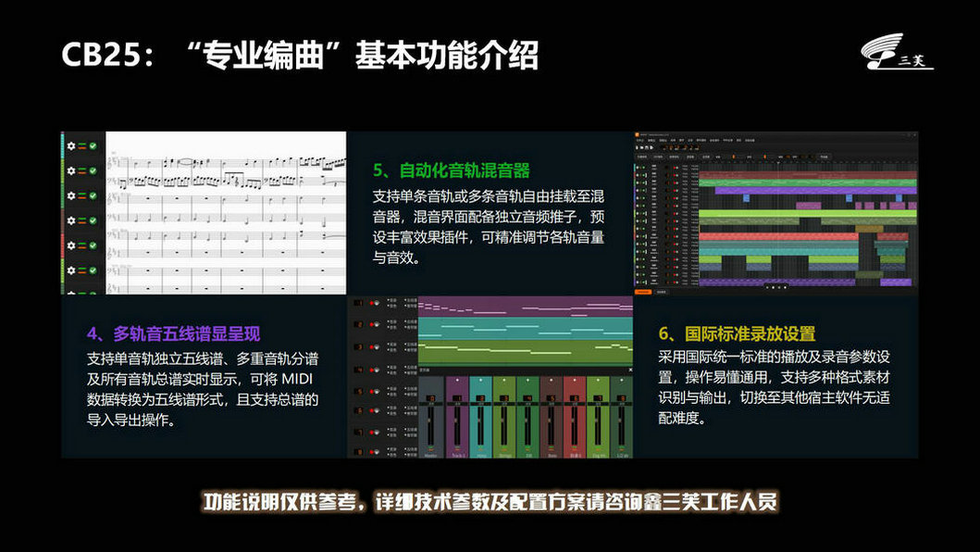Click the orange tab at DAW bottom-left
This screenshot has width=980, height=552.
coord(643,292)
